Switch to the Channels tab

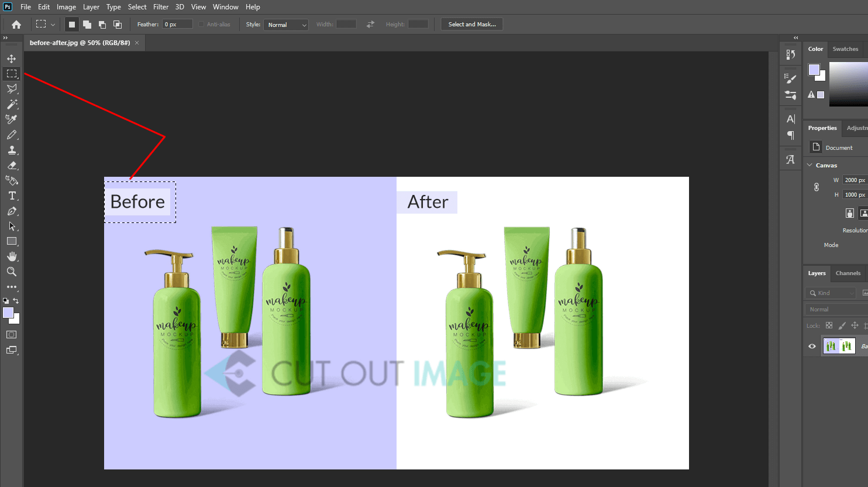click(848, 273)
